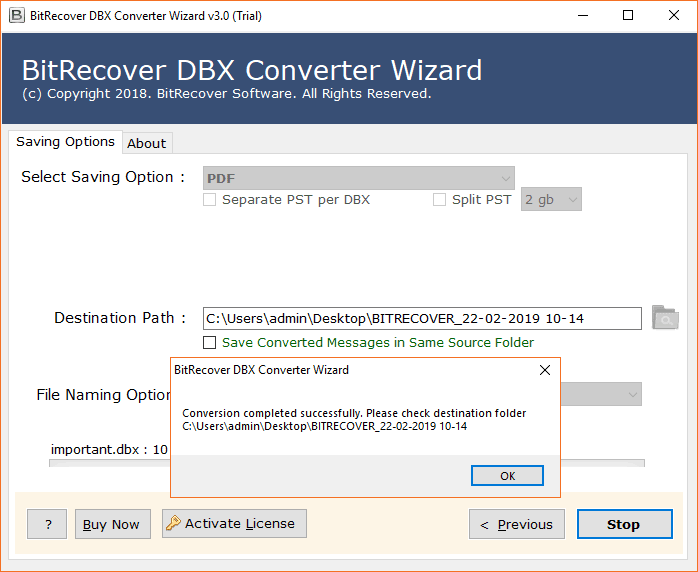Screen dimensions: 698x572
Task: Click OK in the conversion dialog
Action: [x=507, y=476]
